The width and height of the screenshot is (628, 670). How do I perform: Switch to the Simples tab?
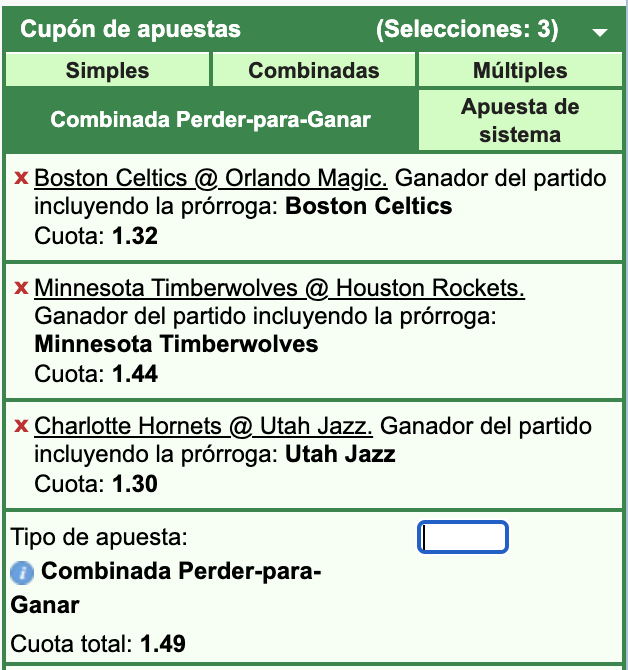click(x=107, y=71)
